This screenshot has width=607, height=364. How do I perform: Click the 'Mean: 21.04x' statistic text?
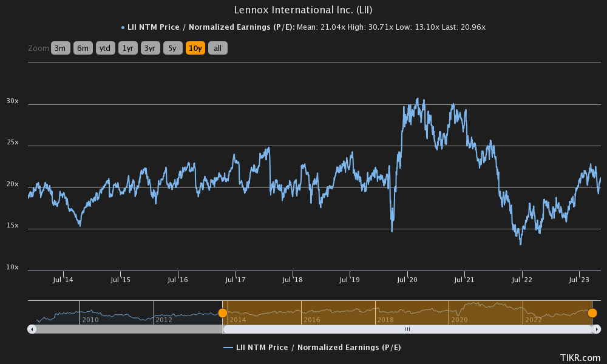[321, 27]
